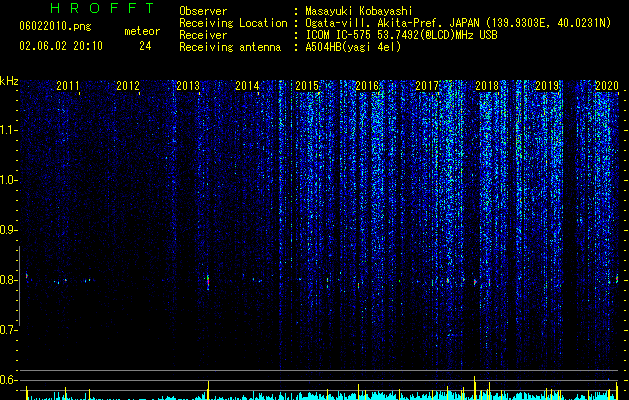Click the HROFFT title text
629x400 pixels.
click(102, 8)
